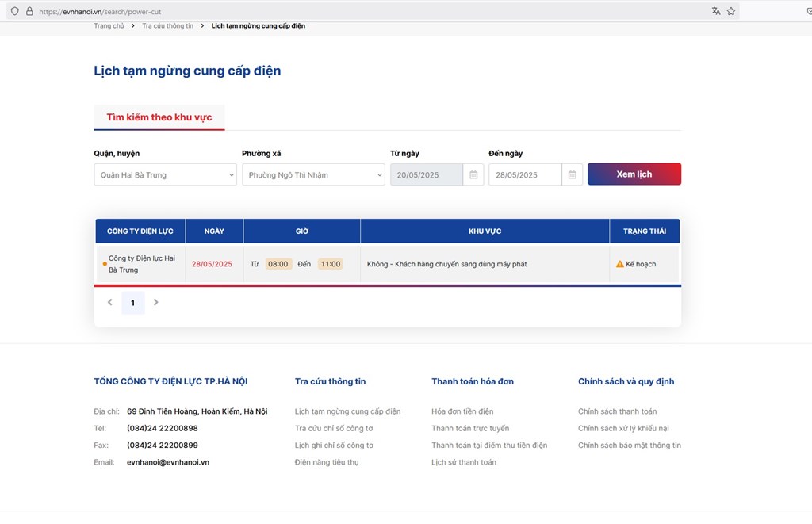
Task: Open Hóa đơn tiền điện footer link
Action: pos(462,411)
